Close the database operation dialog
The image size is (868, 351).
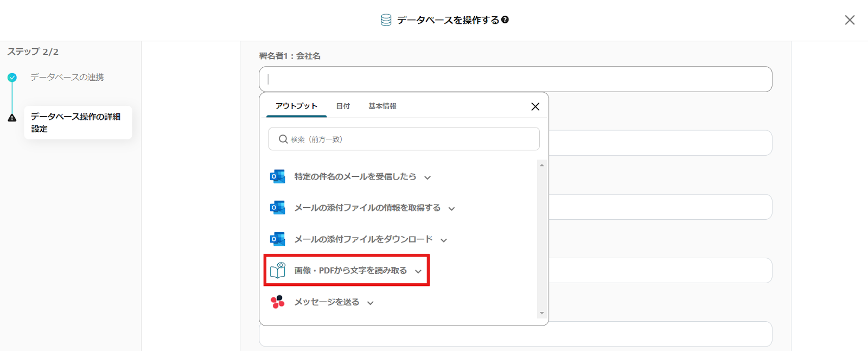point(850,20)
